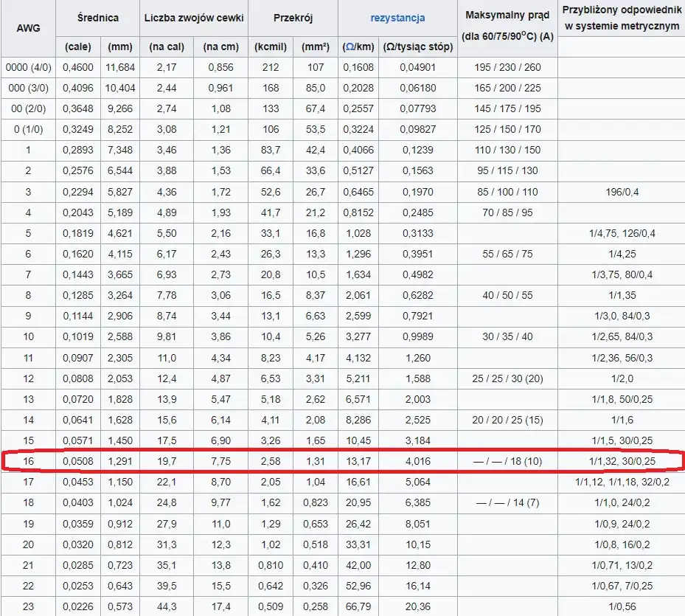This screenshot has width=685, height=616.
Task: Click metric equivalent 1/1,32, 30/0,25
Action: tap(622, 461)
